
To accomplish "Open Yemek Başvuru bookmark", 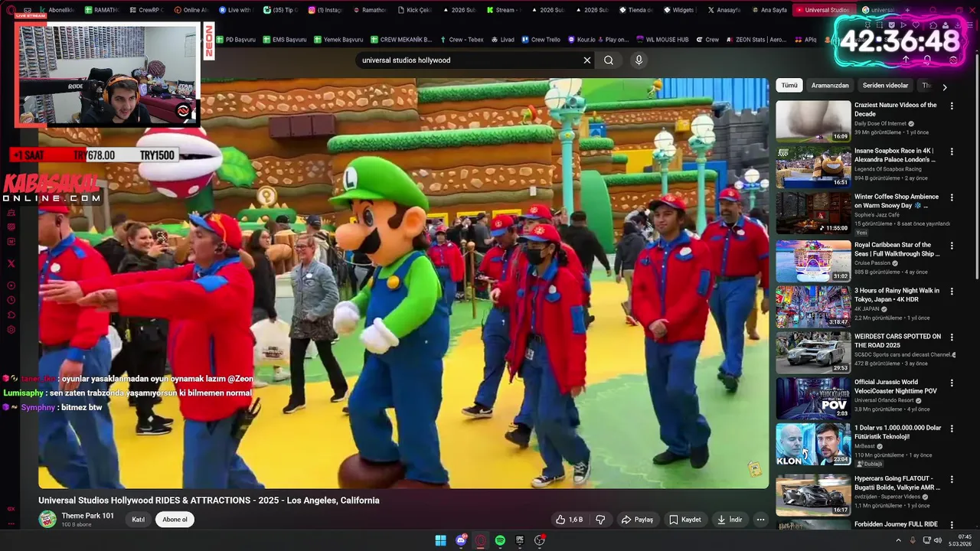I will click(x=338, y=40).
